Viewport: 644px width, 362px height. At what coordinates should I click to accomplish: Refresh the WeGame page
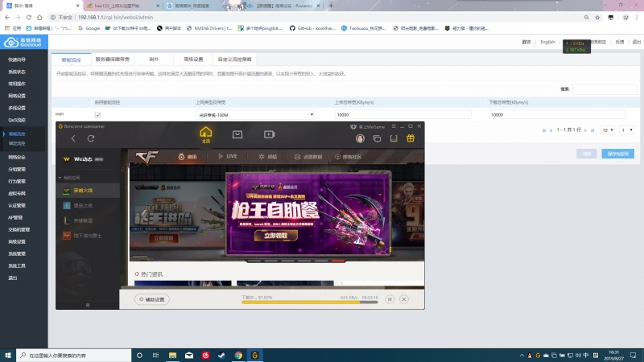point(91,138)
